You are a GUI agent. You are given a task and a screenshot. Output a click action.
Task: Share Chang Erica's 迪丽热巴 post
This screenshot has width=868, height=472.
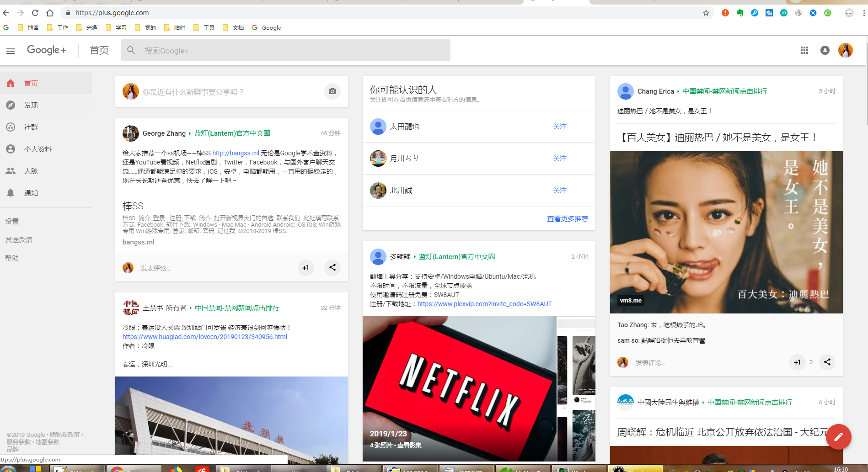point(827,362)
